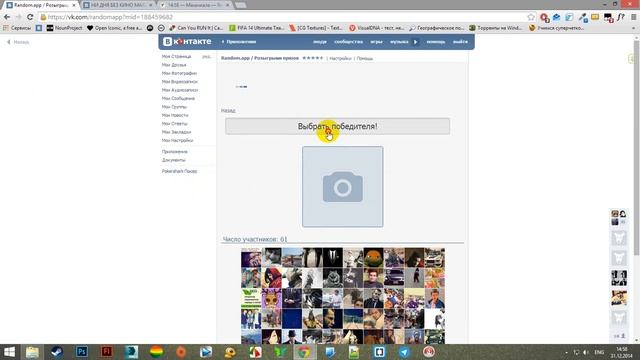Click the camera placeholder winner image
The width and height of the screenshot is (640, 360).
[x=342, y=187]
